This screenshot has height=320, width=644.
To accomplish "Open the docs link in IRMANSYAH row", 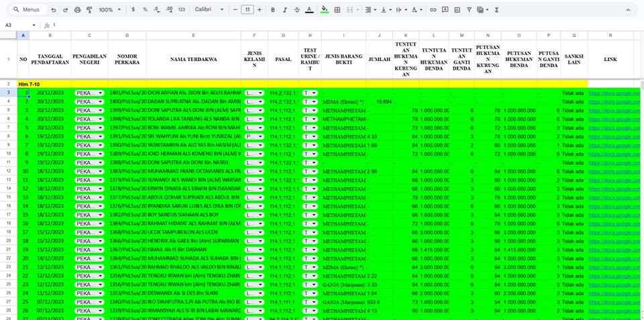I will coord(614,311).
